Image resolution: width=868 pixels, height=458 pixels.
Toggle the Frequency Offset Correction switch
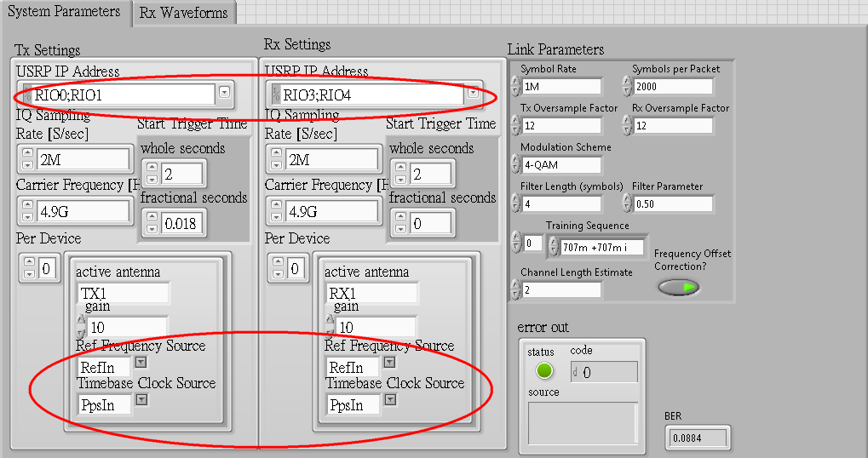coord(679,287)
